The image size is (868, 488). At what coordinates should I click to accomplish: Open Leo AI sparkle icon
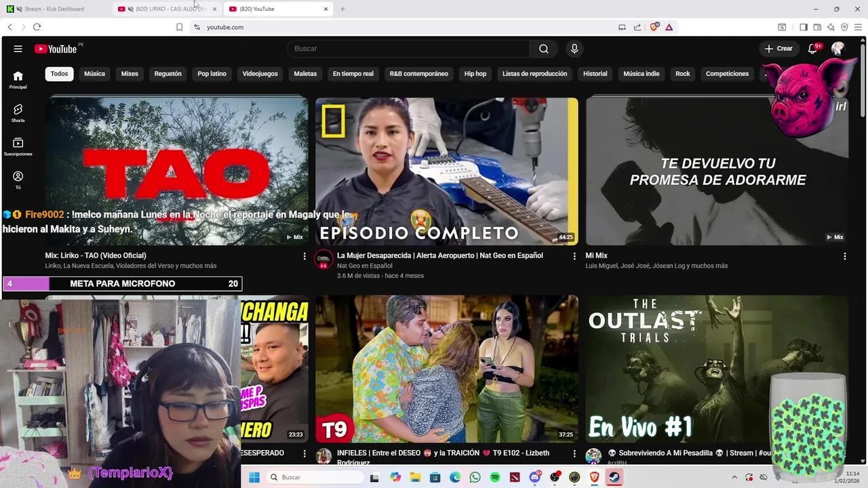831,27
